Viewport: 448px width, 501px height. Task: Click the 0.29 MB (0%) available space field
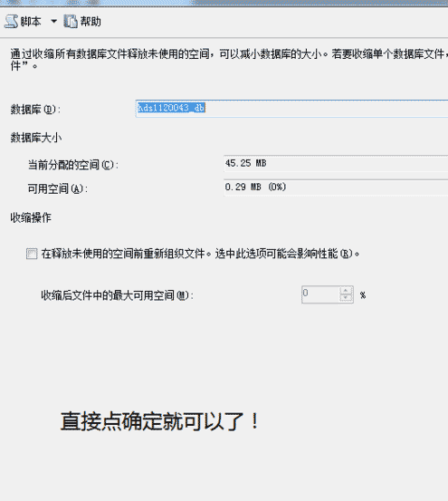[336, 188]
